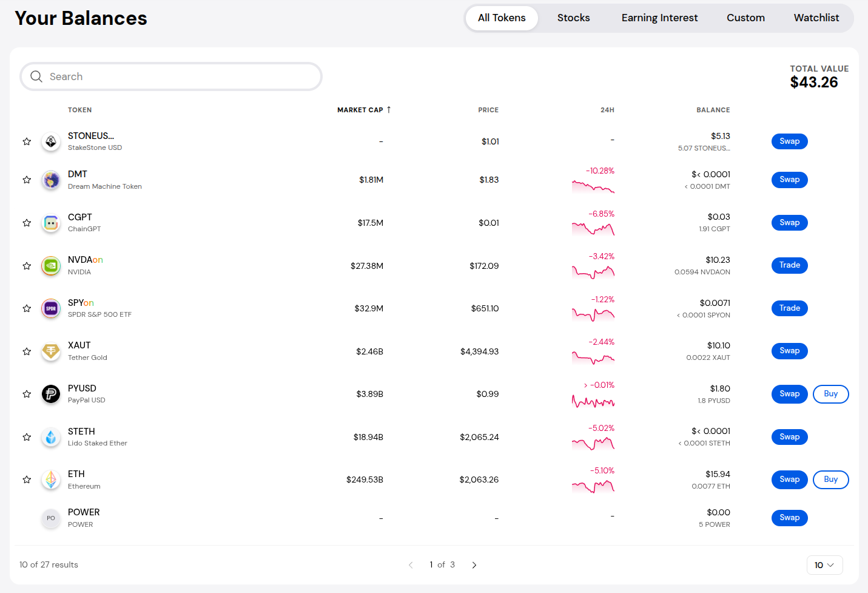The image size is (868, 593).
Task: Open the ETH 24h price sparkline
Action: [593, 486]
